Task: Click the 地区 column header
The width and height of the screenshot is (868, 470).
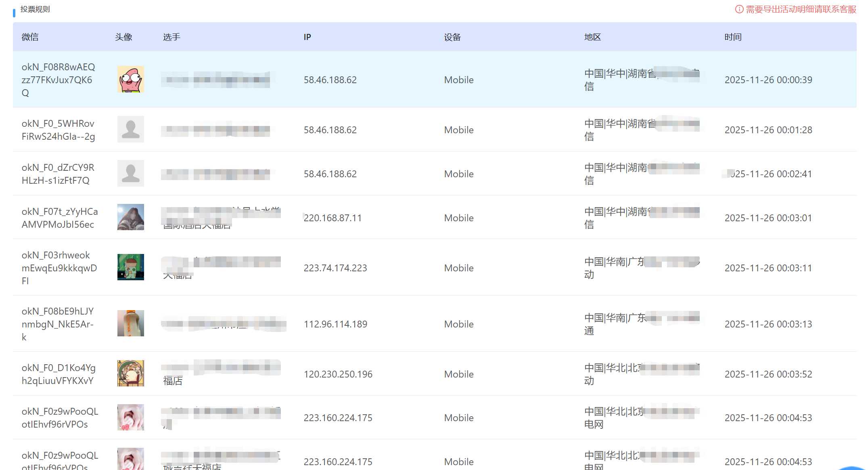Action: point(592,37)
